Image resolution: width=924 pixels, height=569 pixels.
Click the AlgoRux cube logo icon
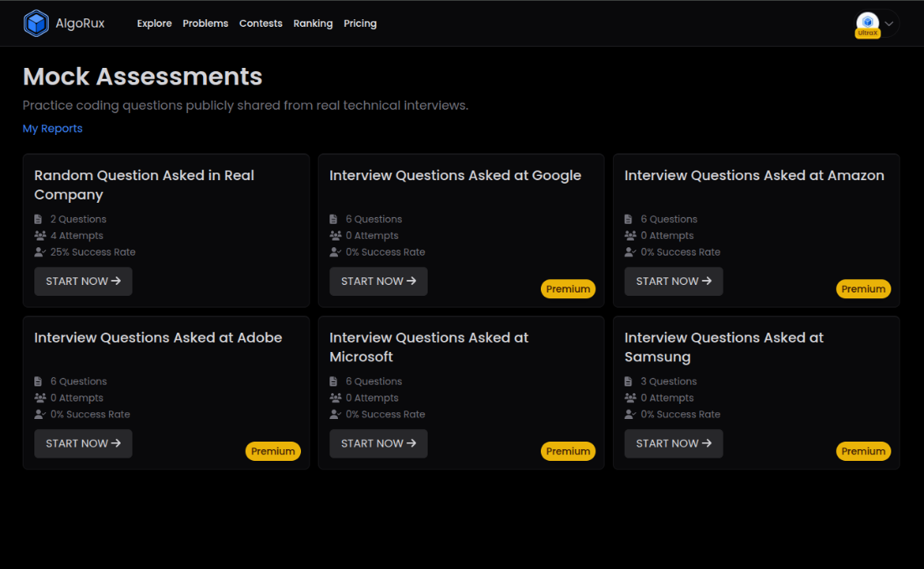(36, 23)
